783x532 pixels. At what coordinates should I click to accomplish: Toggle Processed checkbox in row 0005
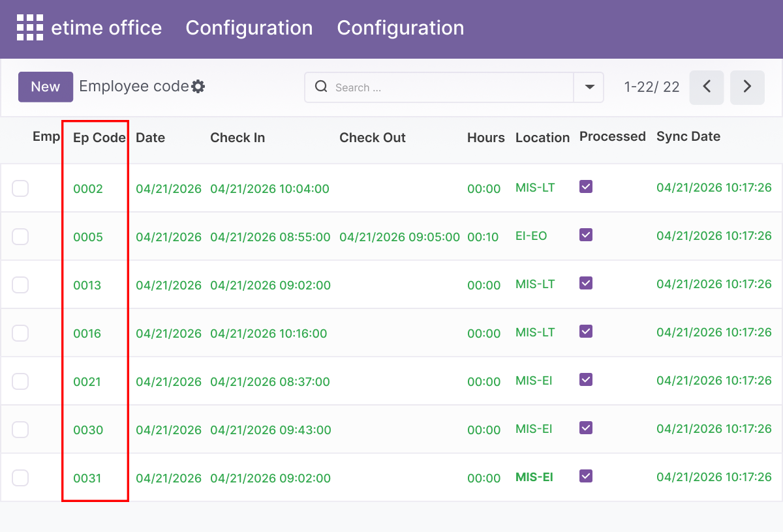[x=586, y=235]
